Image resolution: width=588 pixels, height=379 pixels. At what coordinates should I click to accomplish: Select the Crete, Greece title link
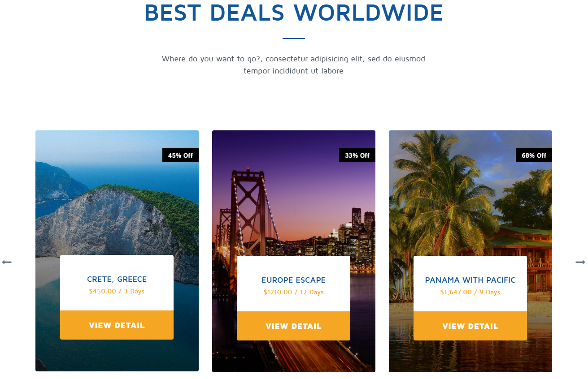tap(117, 279)
